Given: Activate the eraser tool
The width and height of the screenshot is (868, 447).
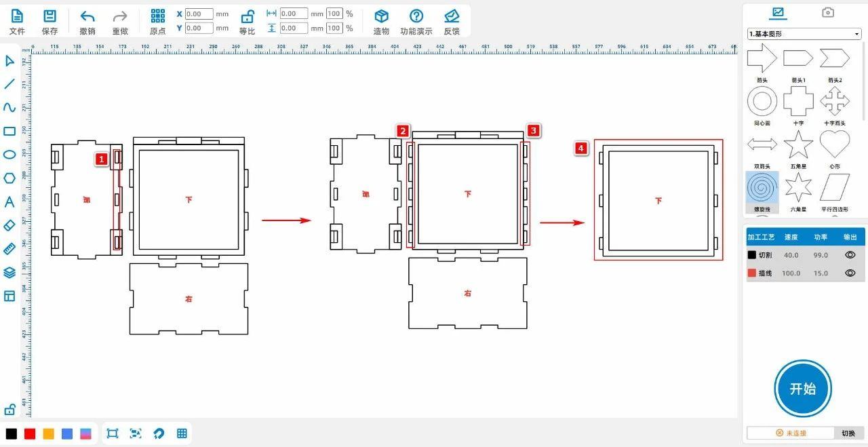Looking at the screenshot, I should [9, 225].
